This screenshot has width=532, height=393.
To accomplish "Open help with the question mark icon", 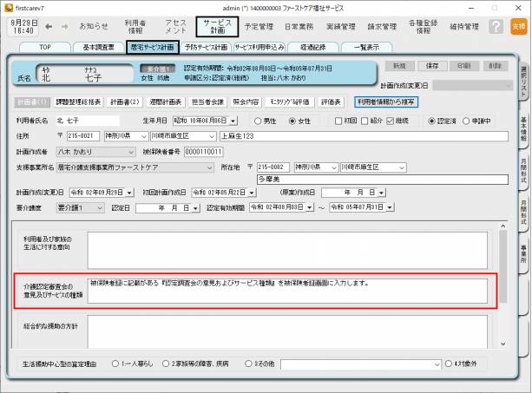I will point(496,27).
